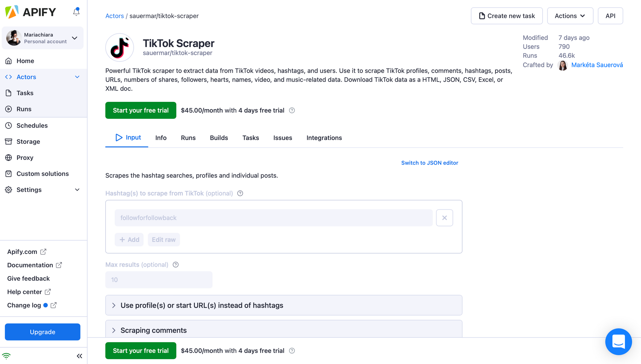
Task: Click Edit raw button
Action: [164, 240]
